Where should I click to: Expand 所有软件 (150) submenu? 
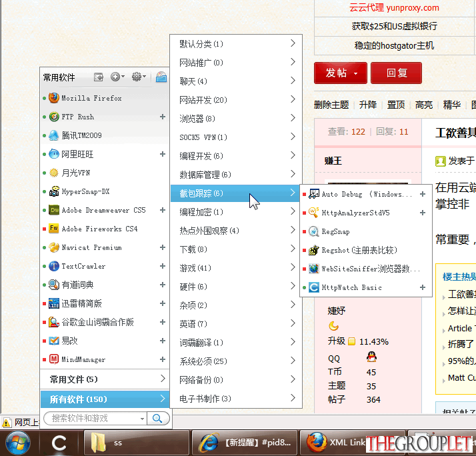105,399
